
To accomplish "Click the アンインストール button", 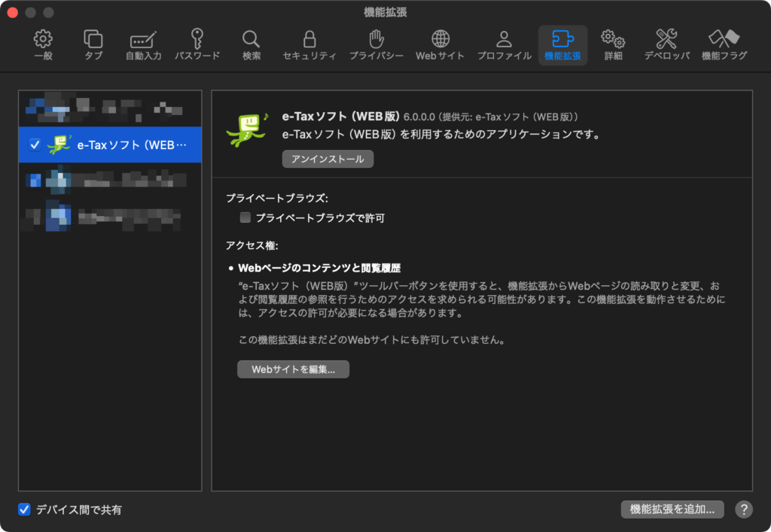I will point(328,159).
